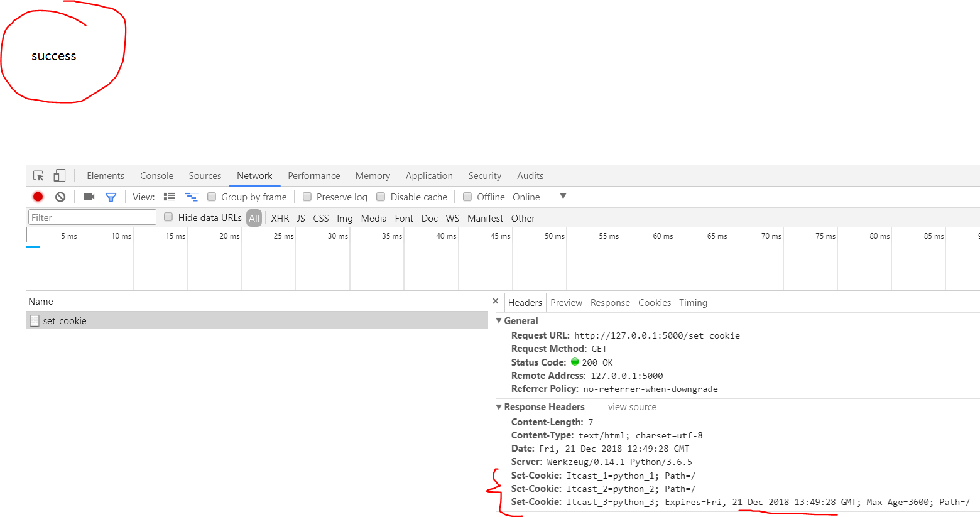Stop recording network log

point(37,197)
